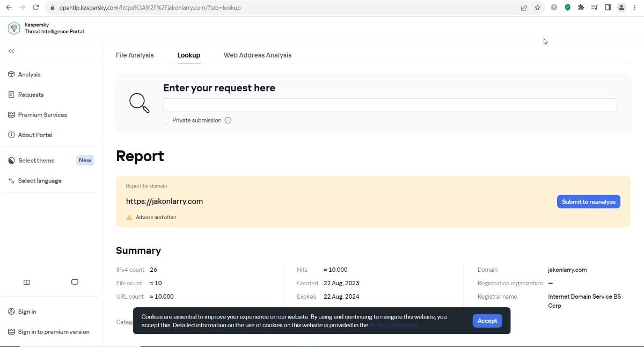Switch to the File Analysis tab
This screenshot has height=347, width=644.
click(x=135, y=55)
